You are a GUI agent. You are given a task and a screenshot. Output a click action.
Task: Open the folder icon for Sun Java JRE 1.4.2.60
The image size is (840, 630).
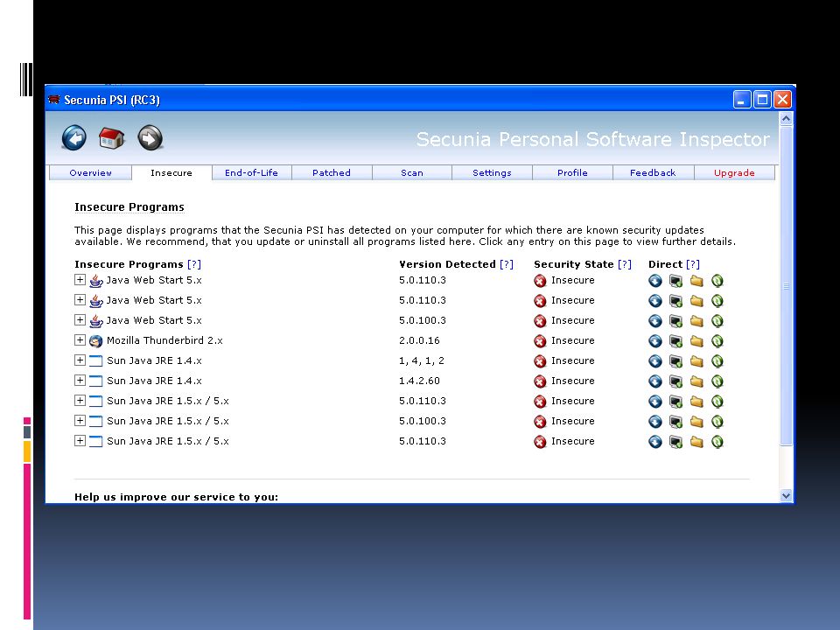point(696,381)
